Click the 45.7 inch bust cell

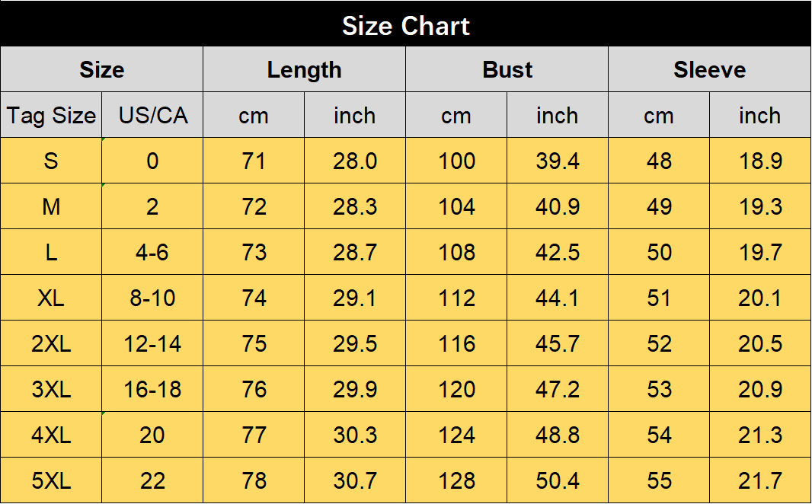[558, 343]
